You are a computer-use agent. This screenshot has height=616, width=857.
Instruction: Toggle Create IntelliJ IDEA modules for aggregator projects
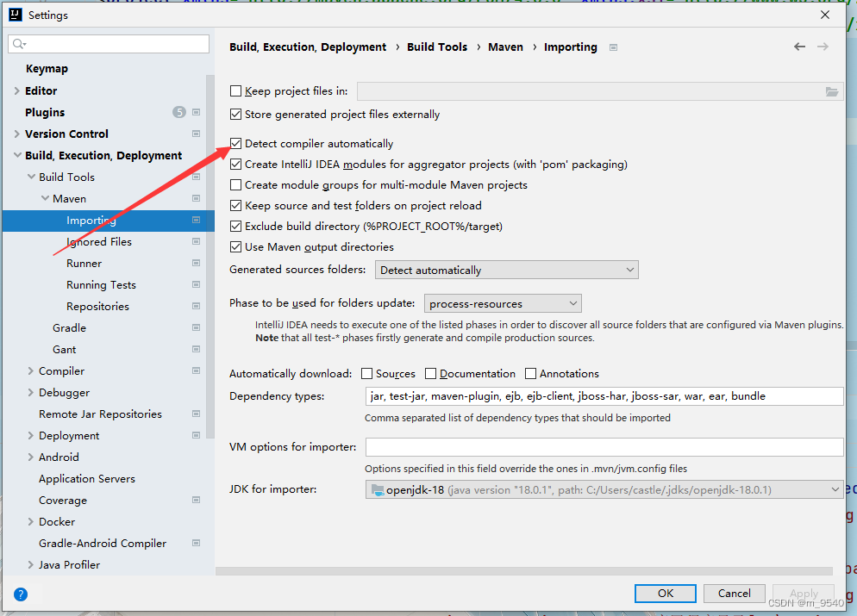click(x=235, y=165)
